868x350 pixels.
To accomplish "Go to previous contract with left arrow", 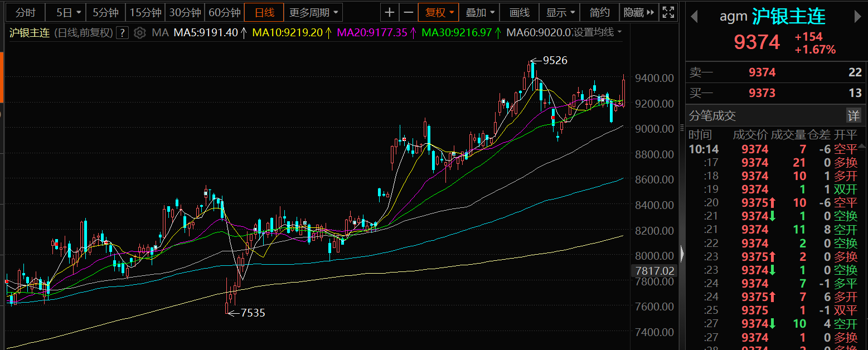I will [694, 17].
